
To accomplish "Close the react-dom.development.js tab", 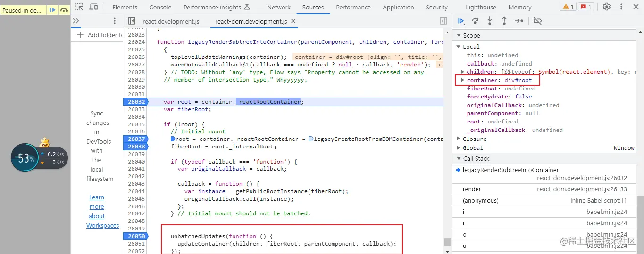I will [293, 21].
